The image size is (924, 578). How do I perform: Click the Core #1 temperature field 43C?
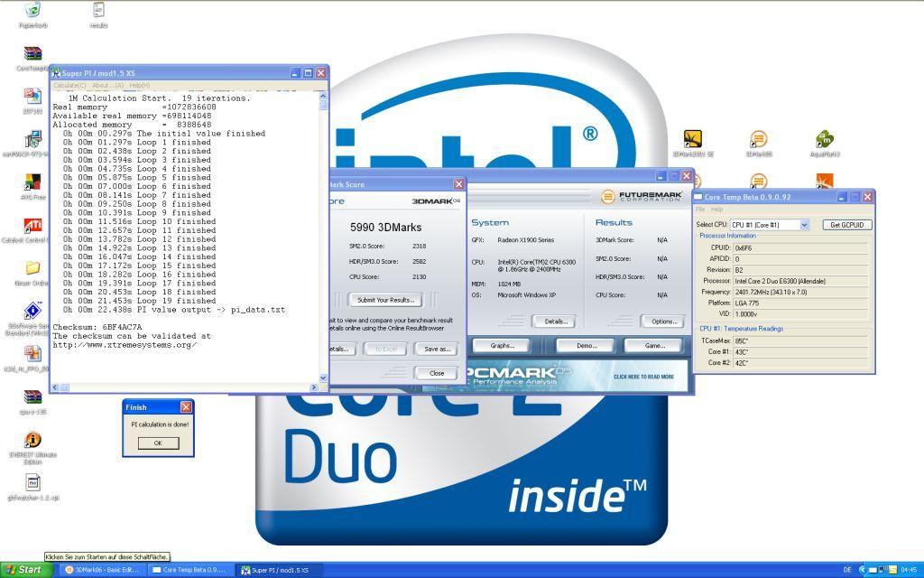800,352
